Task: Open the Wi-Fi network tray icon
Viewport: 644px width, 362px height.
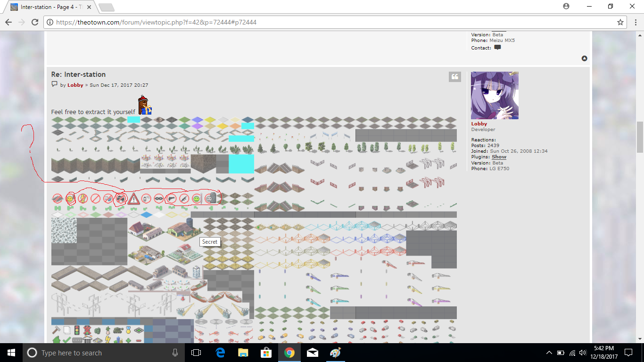Action: (572, 353)
